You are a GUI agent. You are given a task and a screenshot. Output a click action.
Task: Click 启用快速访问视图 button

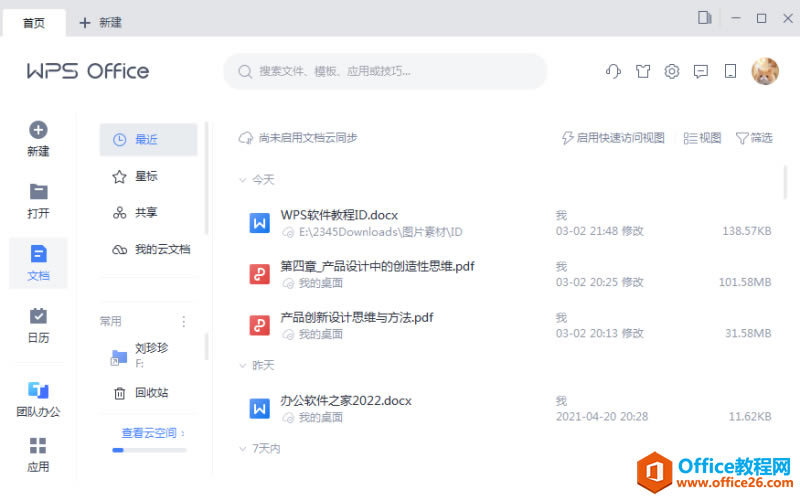613,138
